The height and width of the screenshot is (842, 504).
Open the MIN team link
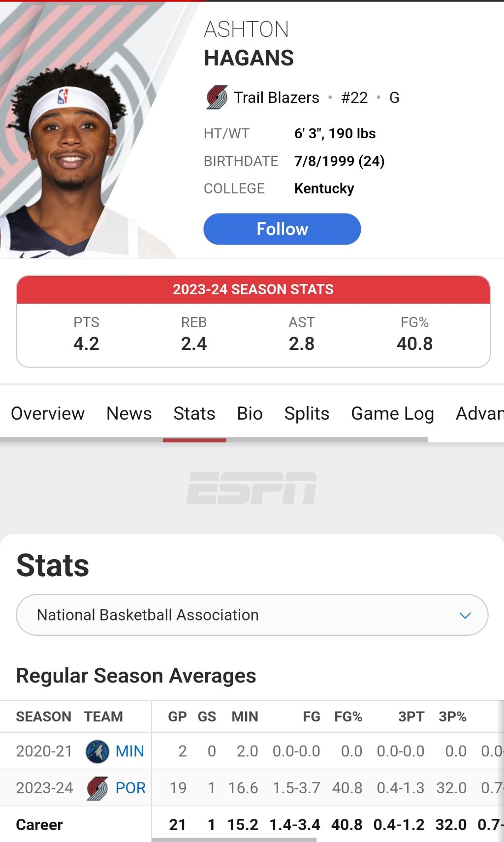[130, 751]
